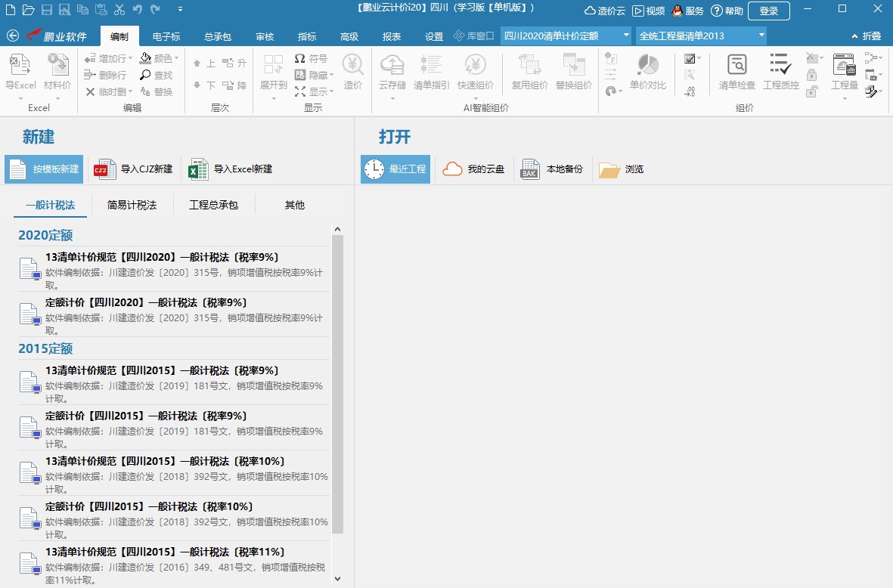Open the 导Excel import tool
Screen dimensions: 893x588
click(20, 72)
